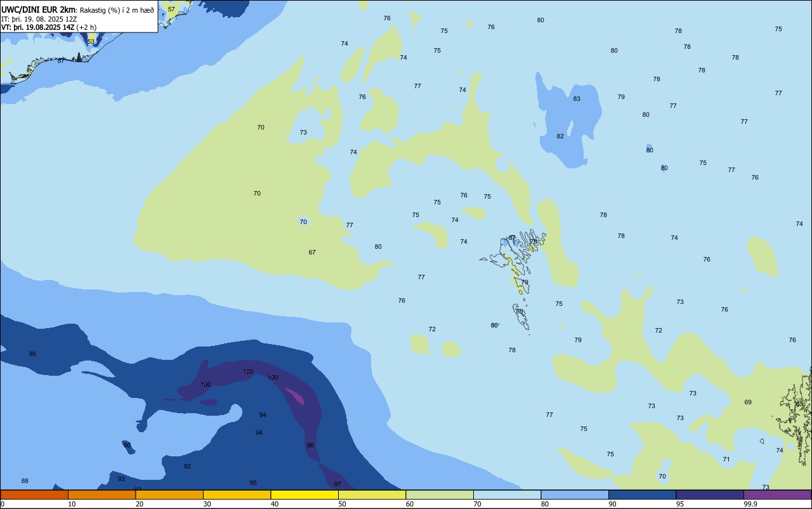
Task: Click the 70–80 pale blue legend swatch
Action: tap(507, 494)
